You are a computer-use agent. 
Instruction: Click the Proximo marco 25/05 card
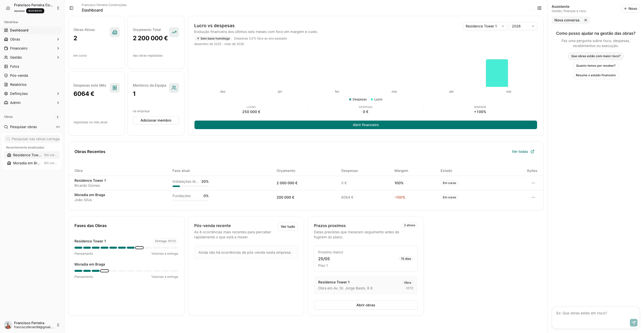coord(366,259)
